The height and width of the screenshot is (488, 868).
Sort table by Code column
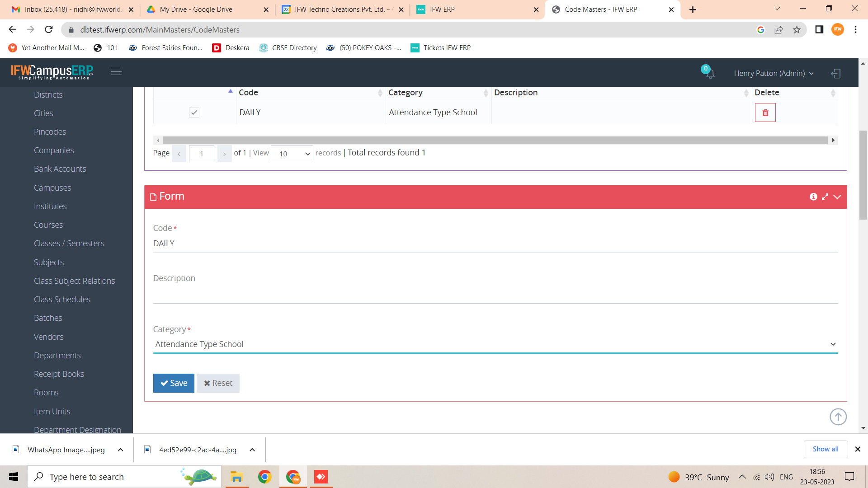click(x=310, y=93)
